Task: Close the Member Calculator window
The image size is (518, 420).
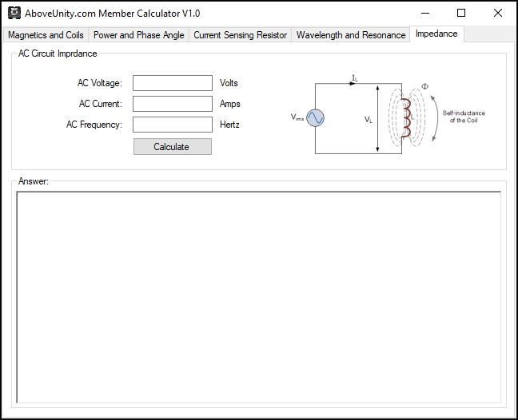Action: [x=497, y=13]
